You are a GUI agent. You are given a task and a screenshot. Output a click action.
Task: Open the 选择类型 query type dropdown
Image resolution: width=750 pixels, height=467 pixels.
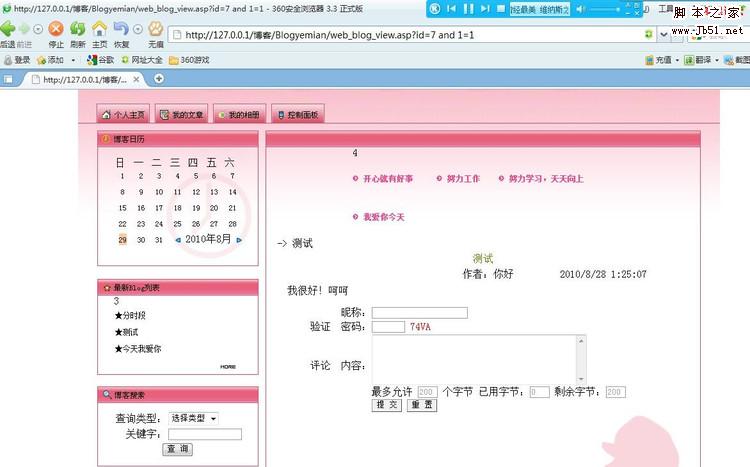[194, 418]
